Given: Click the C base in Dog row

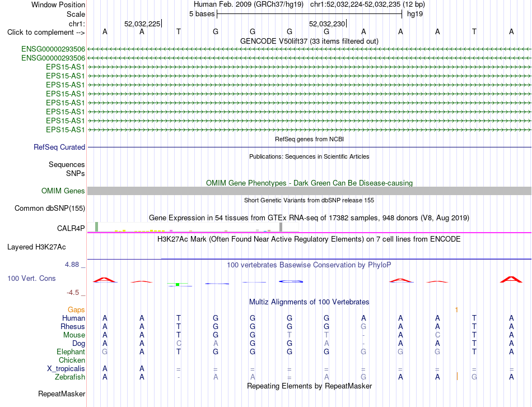Looking at the screenshot, I should 179,344.
